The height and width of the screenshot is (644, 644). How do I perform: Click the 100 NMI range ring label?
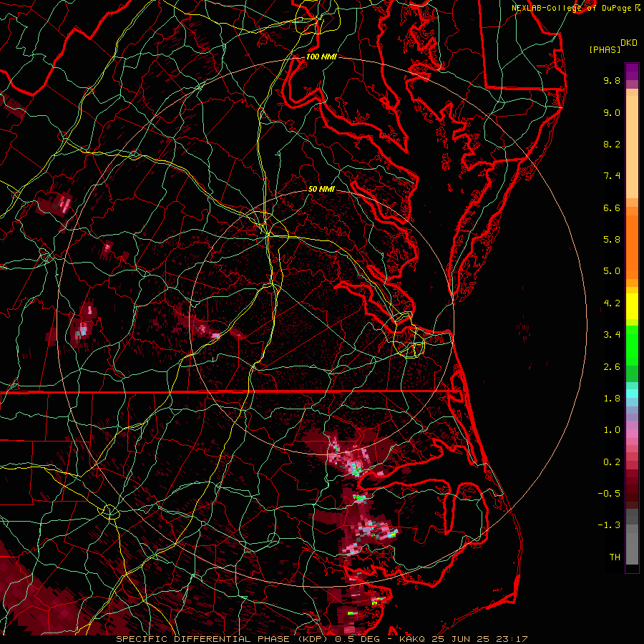(x=321, y=57)
